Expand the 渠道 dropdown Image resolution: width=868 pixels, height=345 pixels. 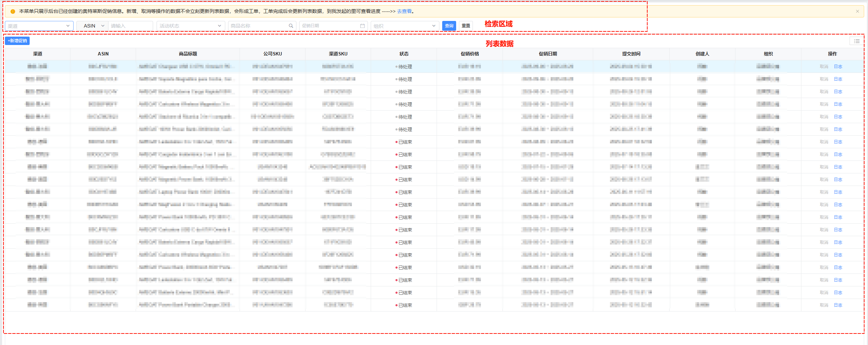tap(39, 26)
